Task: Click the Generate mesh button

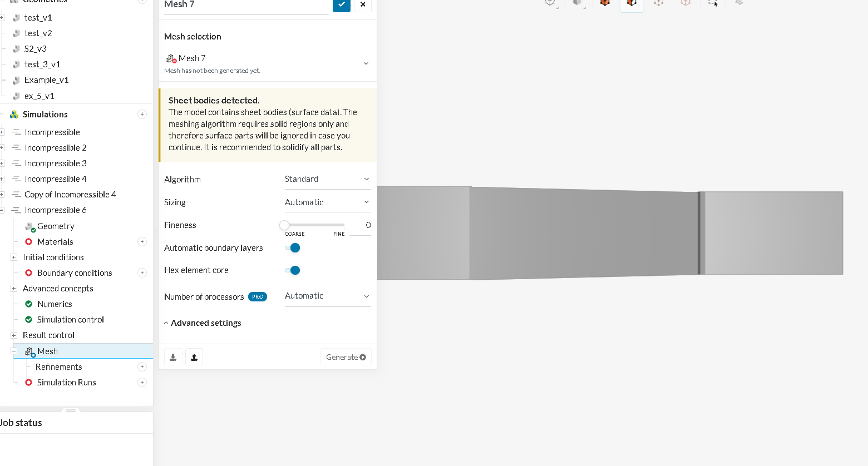Action: tap(346, 357)
